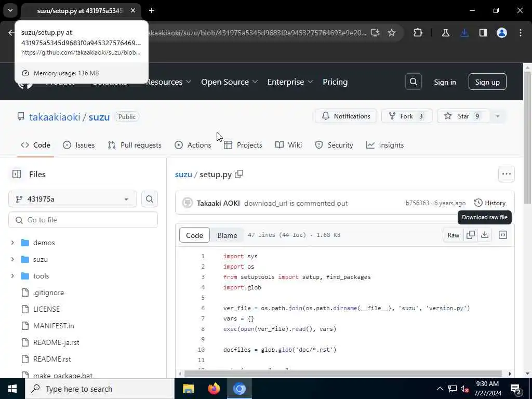Open Chrome Labs flask icon
The height and width of the screenshot is (399, 532).
445,33
